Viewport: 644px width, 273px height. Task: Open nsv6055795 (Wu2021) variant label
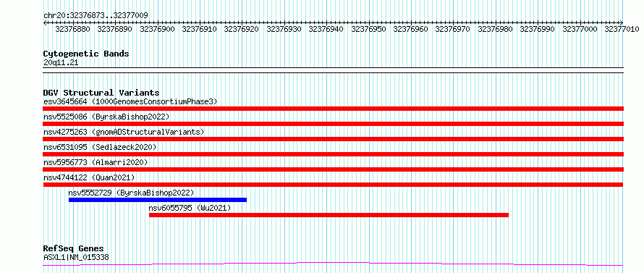(190, 208)
